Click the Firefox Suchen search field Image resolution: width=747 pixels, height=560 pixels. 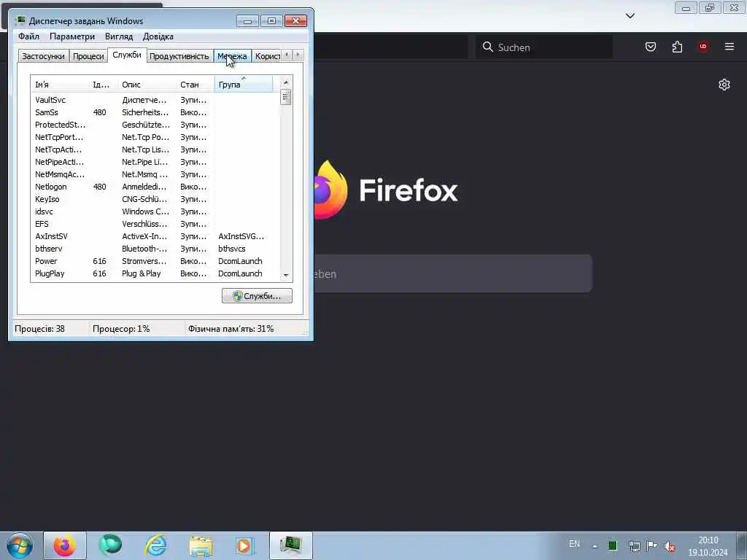(x=543, y=47)
